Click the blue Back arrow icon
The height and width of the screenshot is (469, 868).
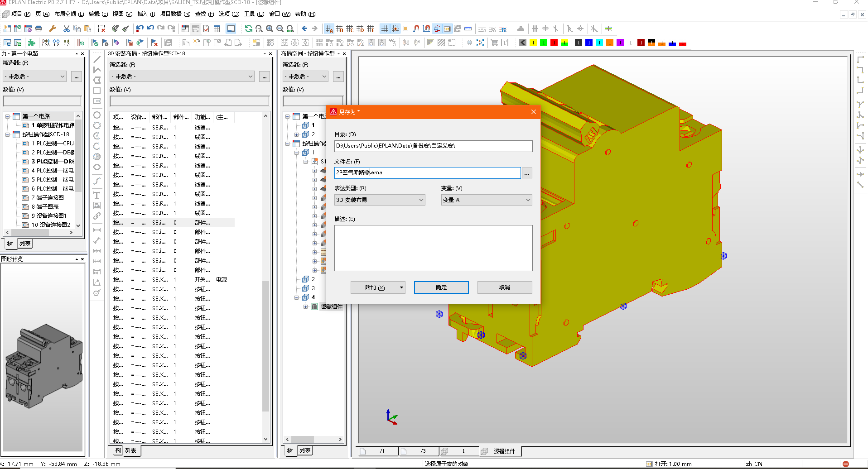(304, 29)
